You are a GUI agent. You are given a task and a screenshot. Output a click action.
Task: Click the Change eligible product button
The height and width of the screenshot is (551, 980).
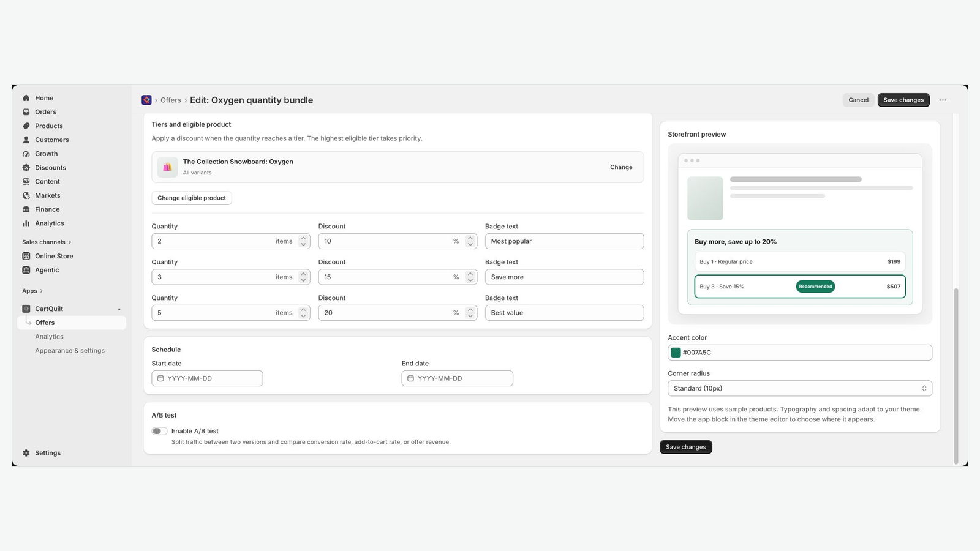192,198
